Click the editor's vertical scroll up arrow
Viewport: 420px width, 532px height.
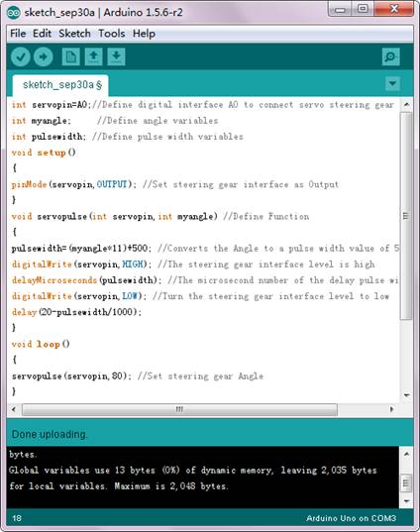(406, 105)
